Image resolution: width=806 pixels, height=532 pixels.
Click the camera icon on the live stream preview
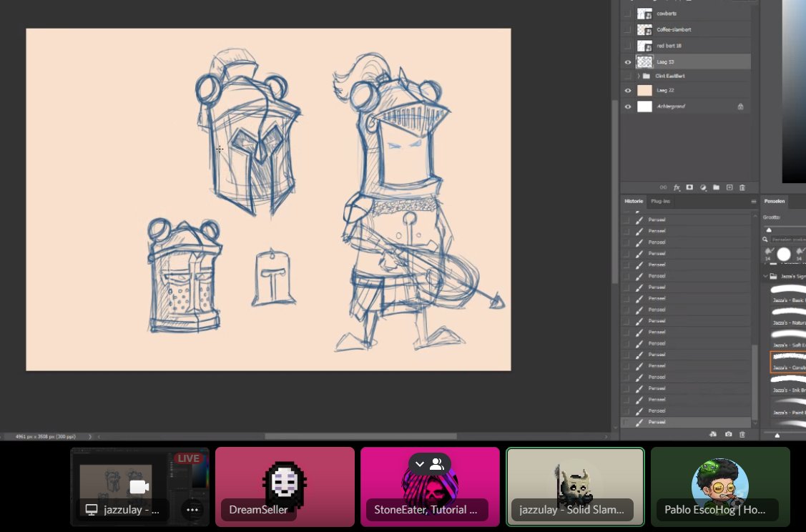tap(139, 486)
